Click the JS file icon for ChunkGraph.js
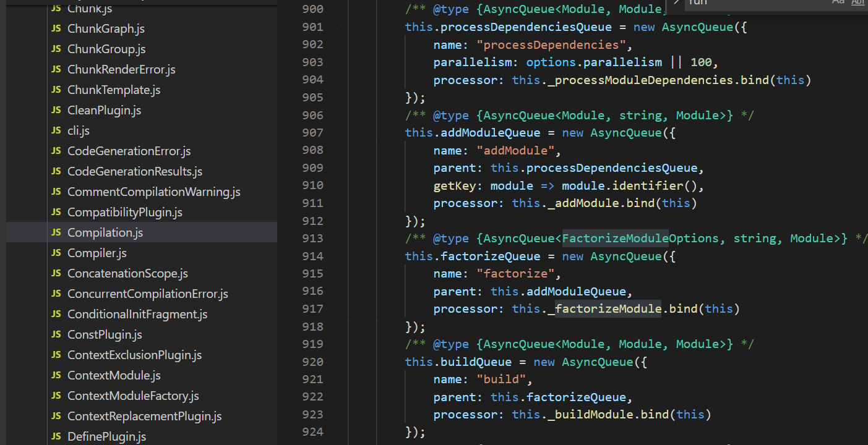Image resolution: width=868 pixels, height=445 pixels. (x=56, y=28)
